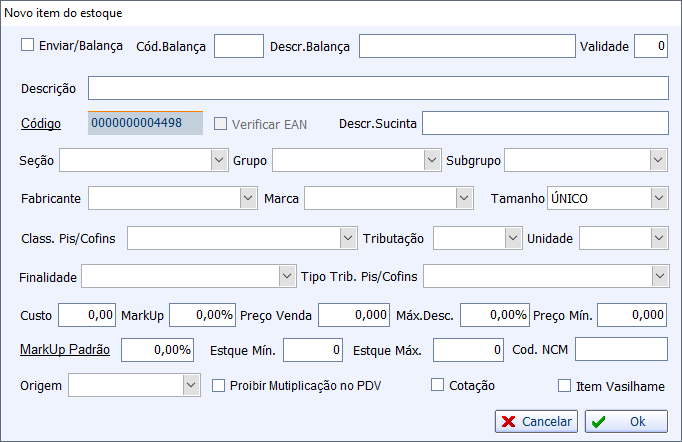The height and width of the screenshot is (442, 682).
Task: Select the Preço Venda input field
Action: (354, 315)
